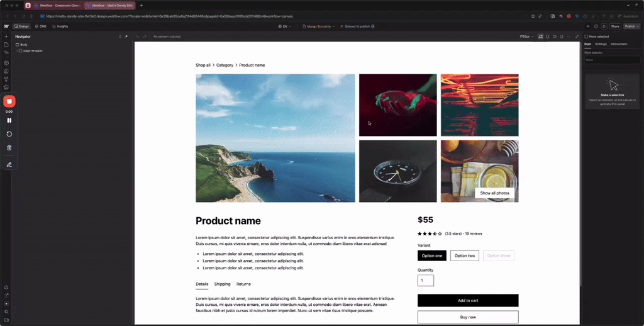Select the mobile portrait breakpoint icon
The height and width of the screenshot is (326, 644).
click(x=562, y=37)
